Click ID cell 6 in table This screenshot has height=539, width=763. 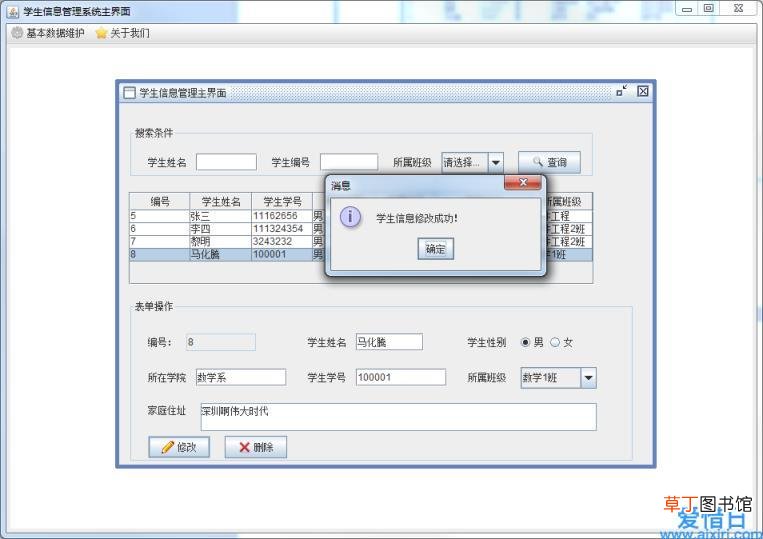point(160,229)
